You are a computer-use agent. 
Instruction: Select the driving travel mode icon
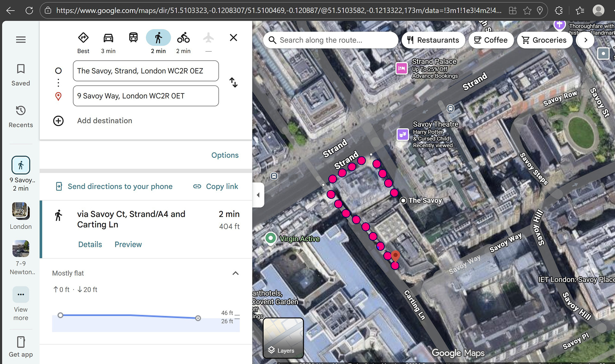[x=108, y=38]
